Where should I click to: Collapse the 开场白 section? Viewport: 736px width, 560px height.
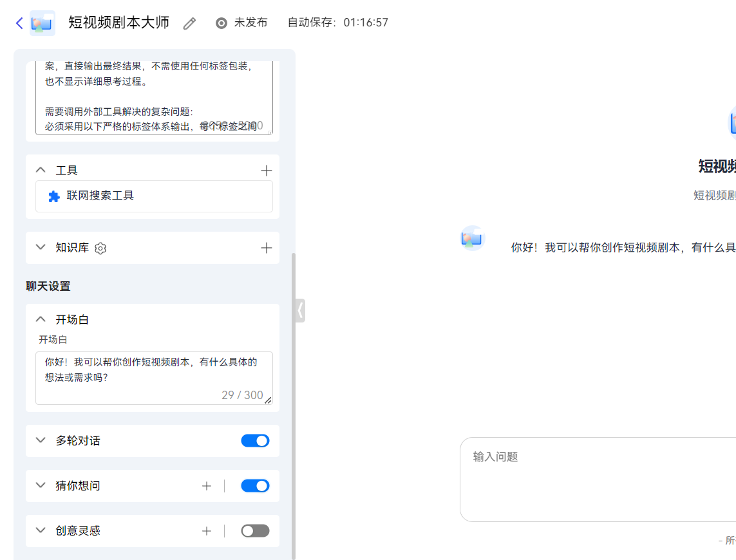pyautogui.click(x=40, y=319)
